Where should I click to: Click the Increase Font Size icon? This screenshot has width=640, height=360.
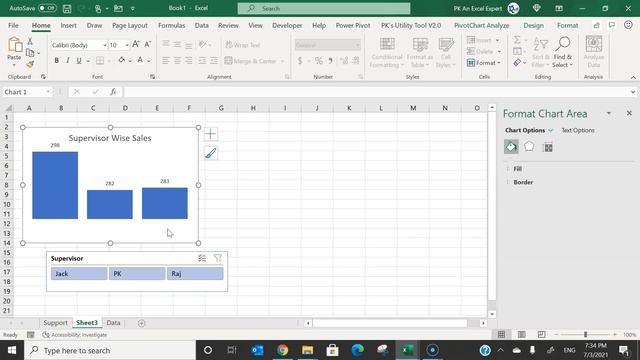click(x=136, y=44)
